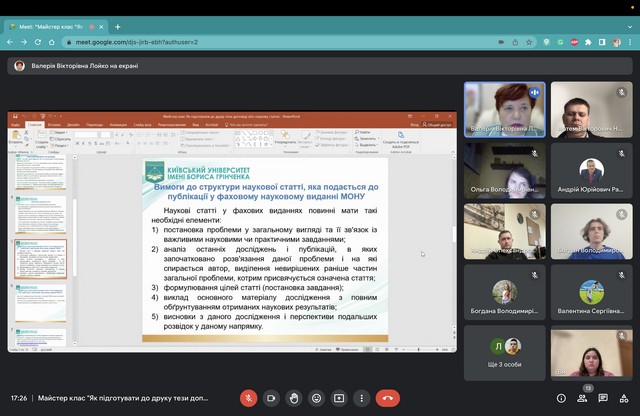The image size is (640, 416).
Task: Open the Chrome home page button
Action: pyautogui.click(x=51, y=42)
